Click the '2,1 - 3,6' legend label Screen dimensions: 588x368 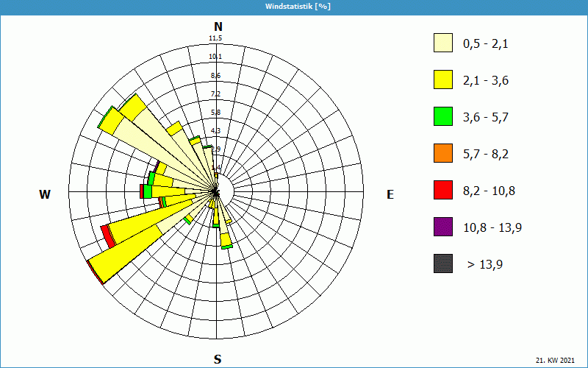pyautogui.click(x=486, y=81)
